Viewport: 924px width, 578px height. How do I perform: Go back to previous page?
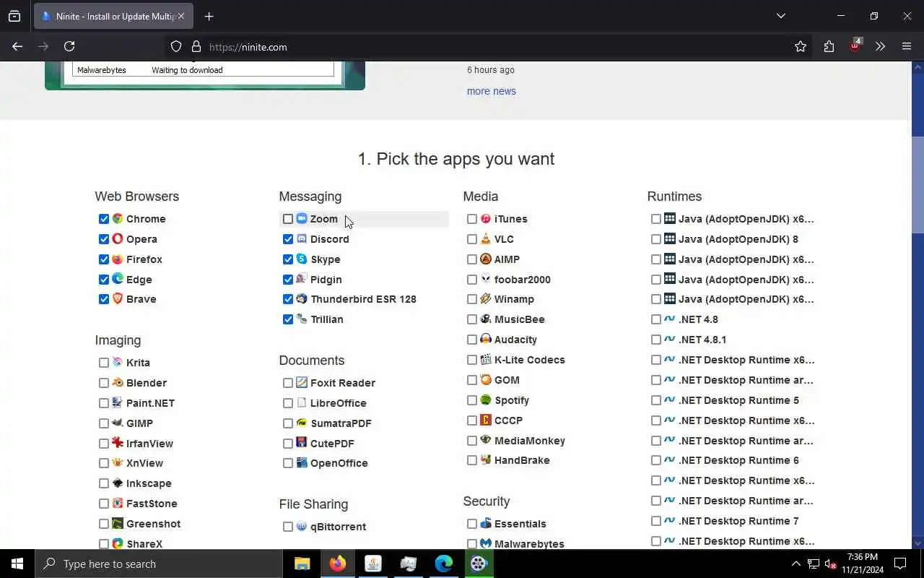coord(17,46)
